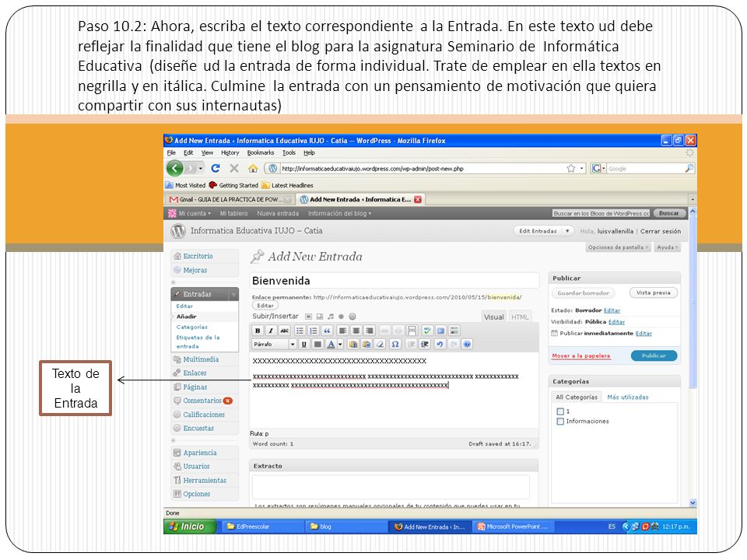This screenshot has width=747, height=560.
Task: Show the Más utilizadas categories tab
Action: [x=627, y=397]
